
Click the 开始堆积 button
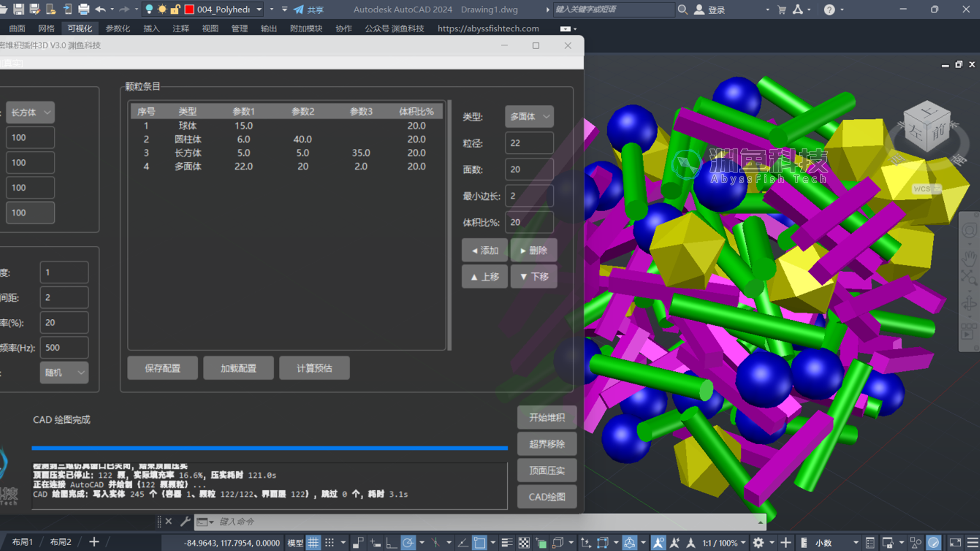[547, 418]
